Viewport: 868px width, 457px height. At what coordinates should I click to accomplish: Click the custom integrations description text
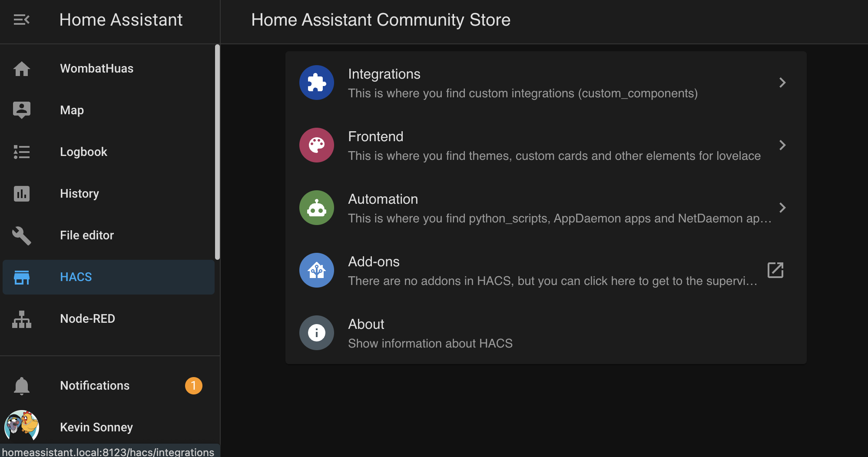click(523, 93)
